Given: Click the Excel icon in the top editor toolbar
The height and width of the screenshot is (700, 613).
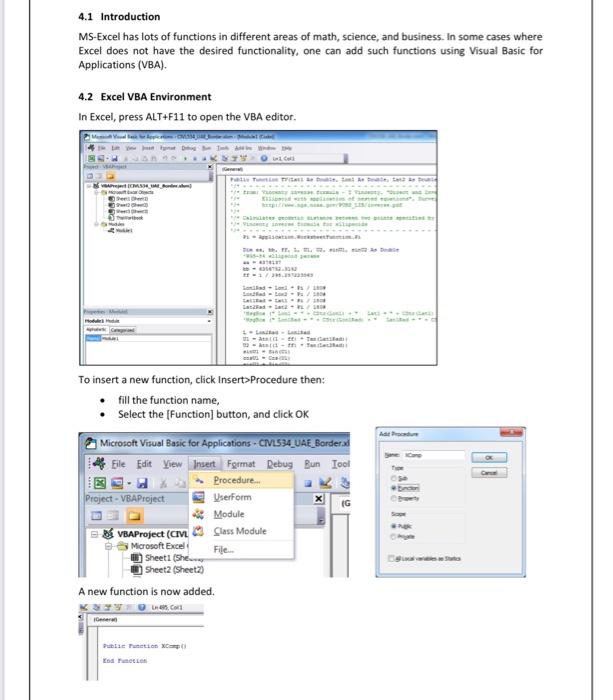Looking at the screenshot, I should (x=91, y=158).
